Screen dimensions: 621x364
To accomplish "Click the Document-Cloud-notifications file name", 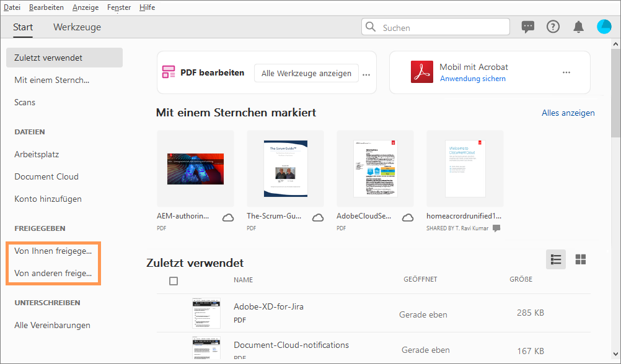I will coord(291,345).
